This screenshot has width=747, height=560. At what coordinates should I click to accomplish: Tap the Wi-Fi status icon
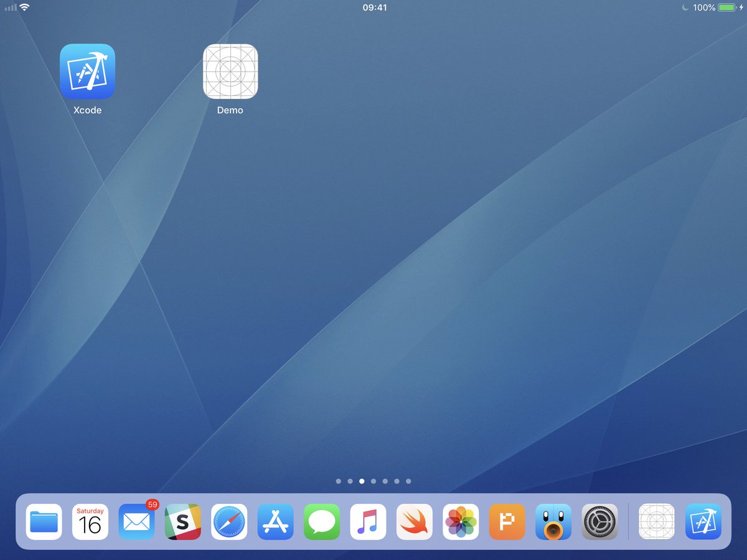[x=24, y=7]
